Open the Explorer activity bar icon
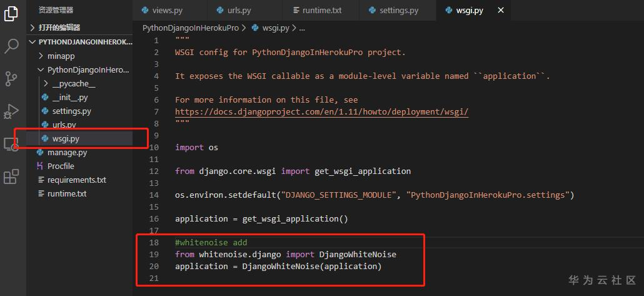The image size is (644, 296). tap(11, 14)
